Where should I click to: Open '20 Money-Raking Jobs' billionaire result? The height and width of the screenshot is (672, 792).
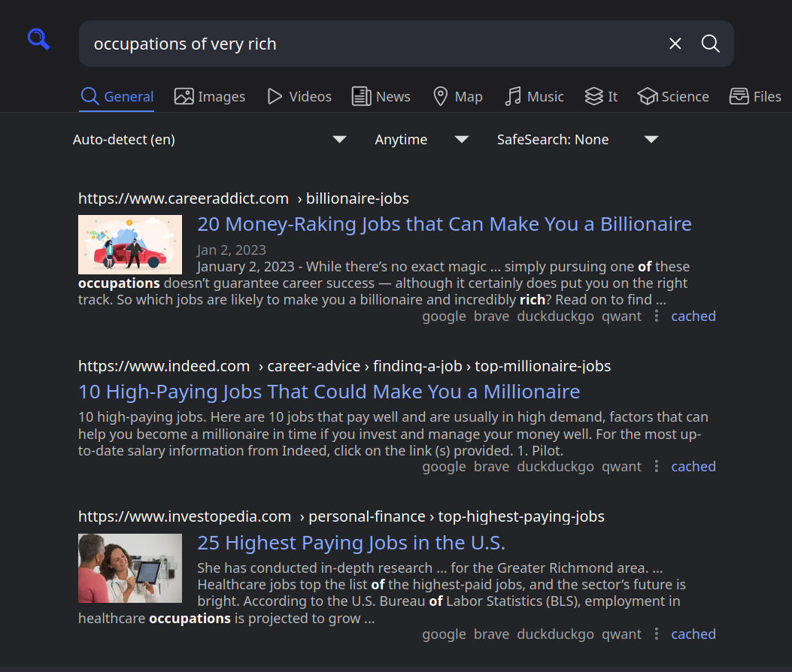pyautogui.click(x=444, y=224)
